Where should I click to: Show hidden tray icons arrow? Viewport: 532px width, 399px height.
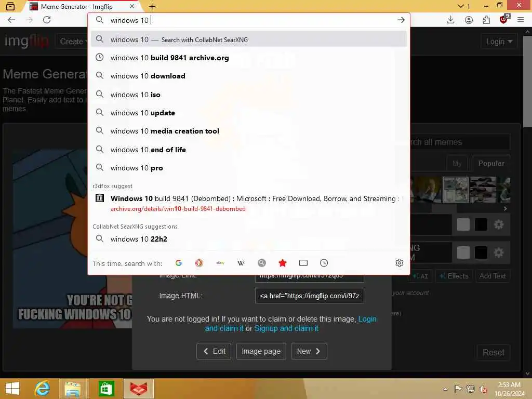pyautogui.click(x=445, y=389)
